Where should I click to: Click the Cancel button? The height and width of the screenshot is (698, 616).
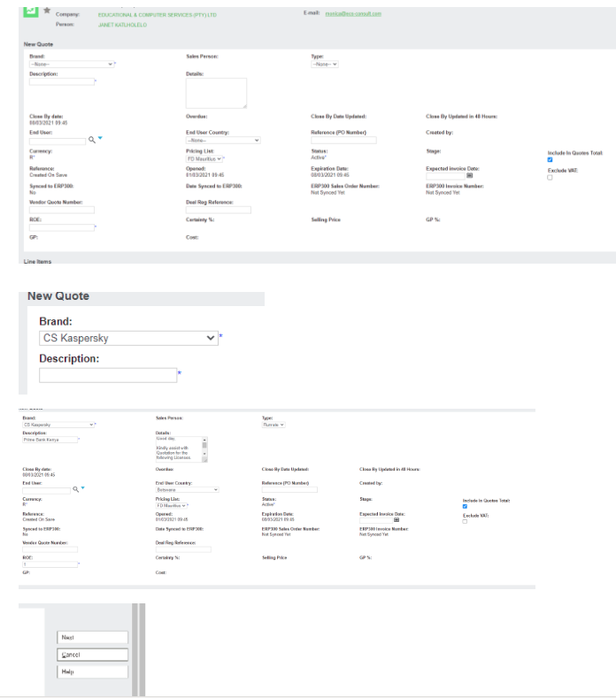tap(93, 654)
